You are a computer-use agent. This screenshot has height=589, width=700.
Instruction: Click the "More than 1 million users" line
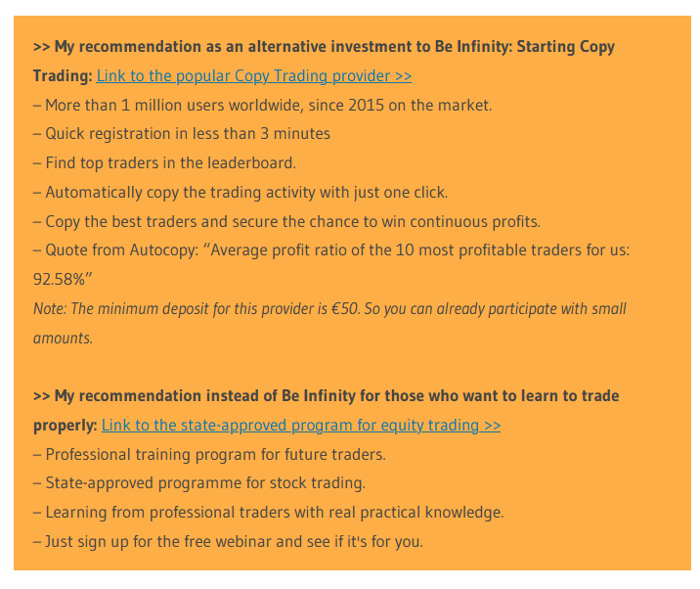tap(262, 105)
